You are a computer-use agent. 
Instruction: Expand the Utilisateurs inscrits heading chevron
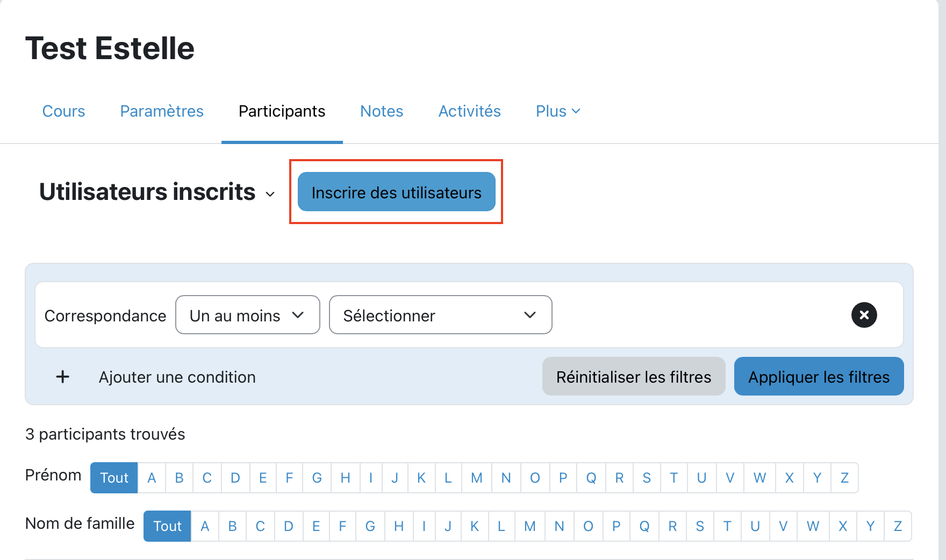(x=270, y=194)
